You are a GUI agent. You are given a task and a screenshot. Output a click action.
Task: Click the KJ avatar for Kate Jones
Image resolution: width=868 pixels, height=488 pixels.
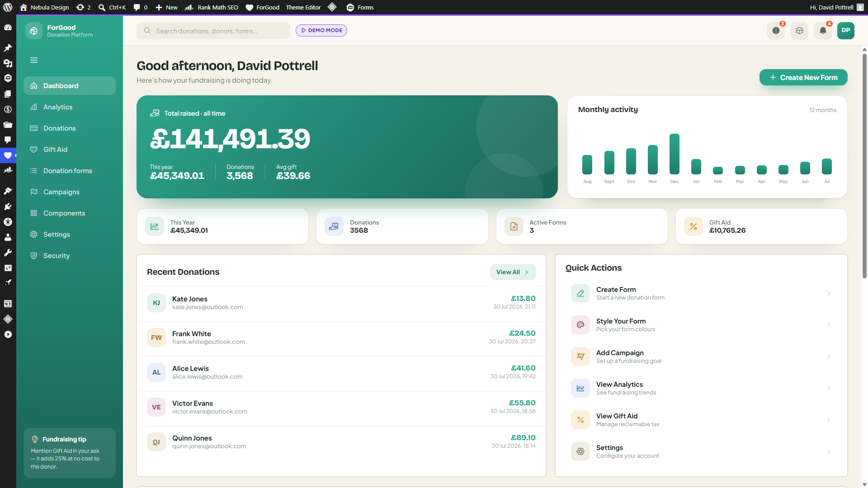(x=156, y=303)
